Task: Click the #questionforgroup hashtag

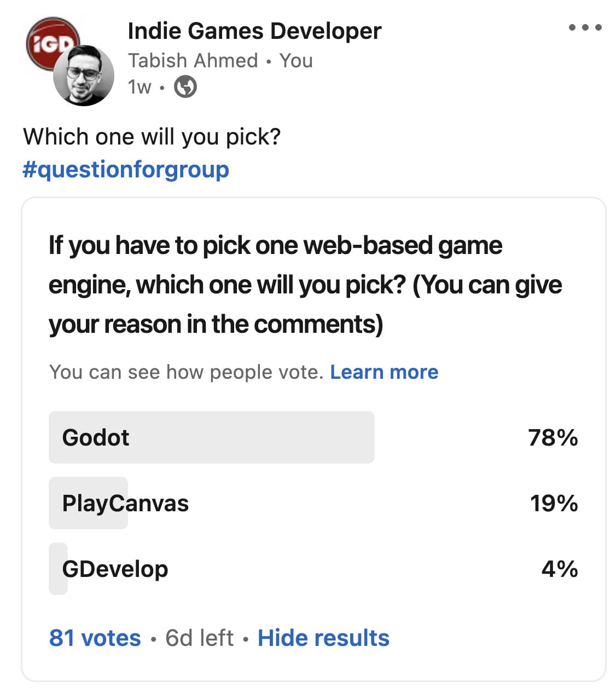Action: click(x=126, y=170)
